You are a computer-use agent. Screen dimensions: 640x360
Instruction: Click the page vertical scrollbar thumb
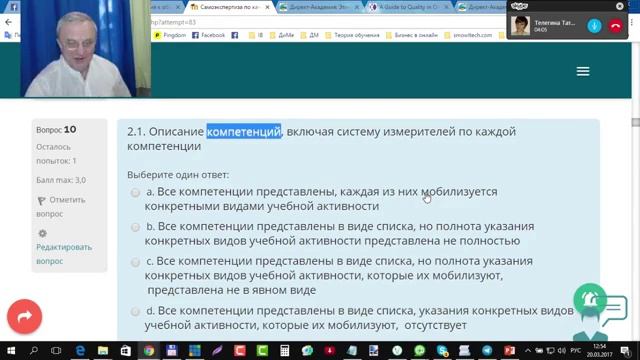pyautogui.click(x=636, y=122)
